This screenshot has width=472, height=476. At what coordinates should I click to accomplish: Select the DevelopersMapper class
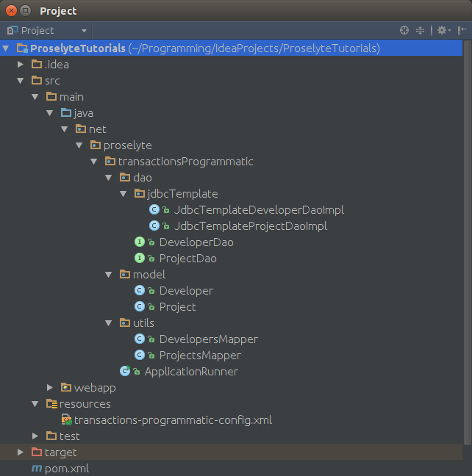click(x=209, y=339)
